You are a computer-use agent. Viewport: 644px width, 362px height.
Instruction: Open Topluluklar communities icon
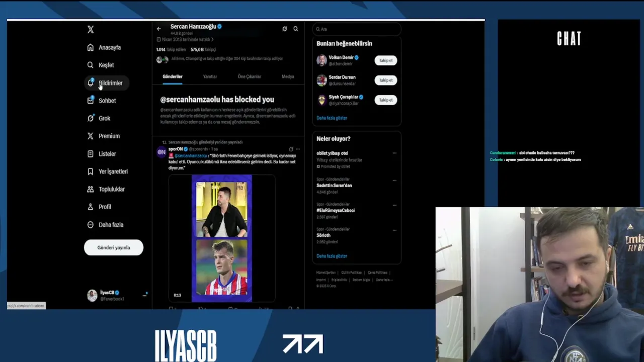[90, 189]
